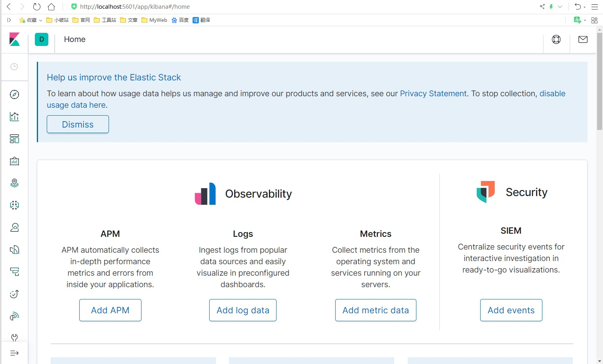Image resolution: width=603 pixels, height=364 pixels.
Task: Click the Add log data button
Action: (x=243, y=310)
